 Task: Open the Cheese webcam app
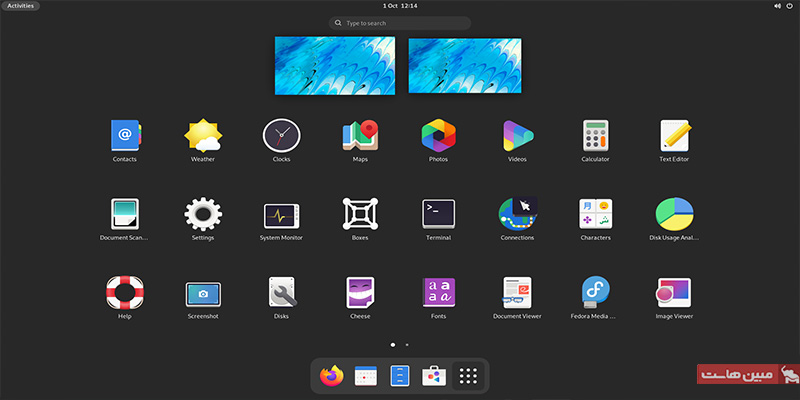(360, 292)
